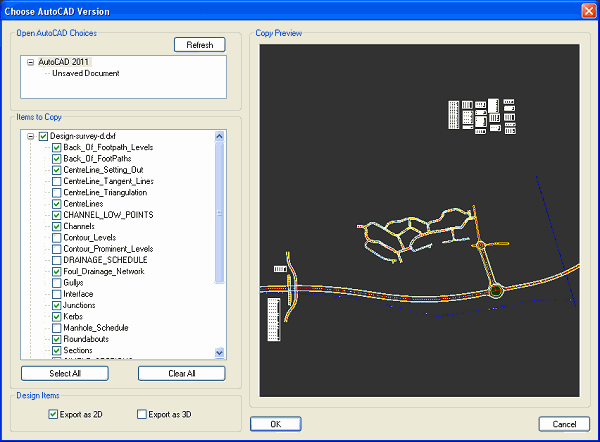Uncheck the Channels layer
Screen dimensions: 600x442
[57, 226]
